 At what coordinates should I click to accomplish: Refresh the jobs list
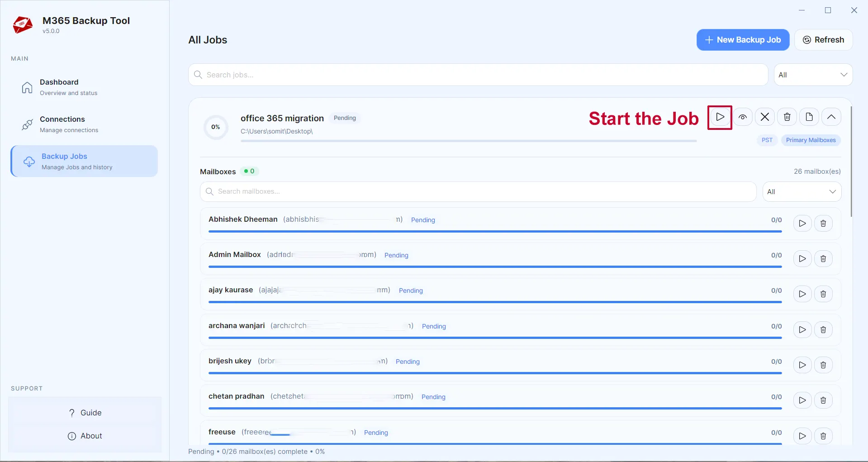click(823, 40)
